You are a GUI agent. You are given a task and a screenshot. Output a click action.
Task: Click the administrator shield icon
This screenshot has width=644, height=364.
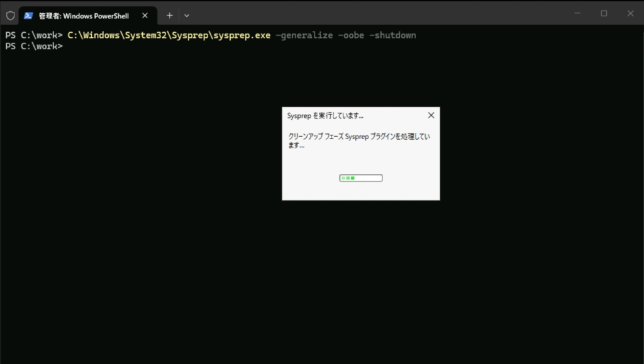(10, 16)
